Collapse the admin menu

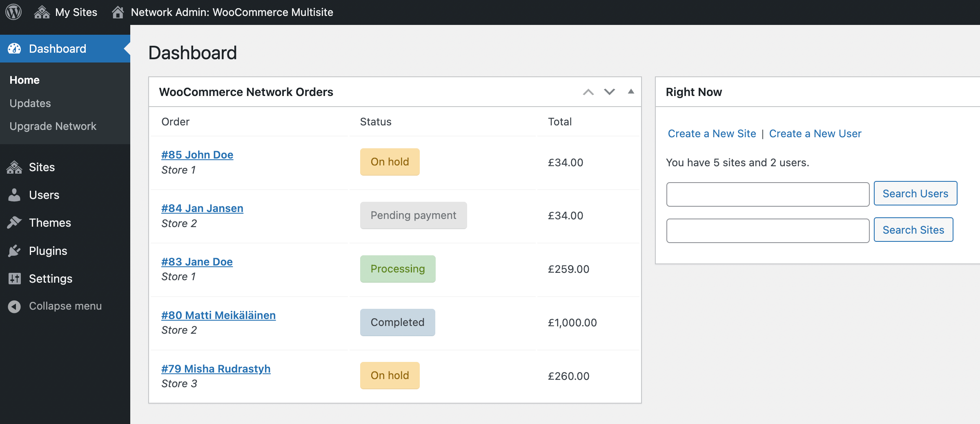(14, 306)
